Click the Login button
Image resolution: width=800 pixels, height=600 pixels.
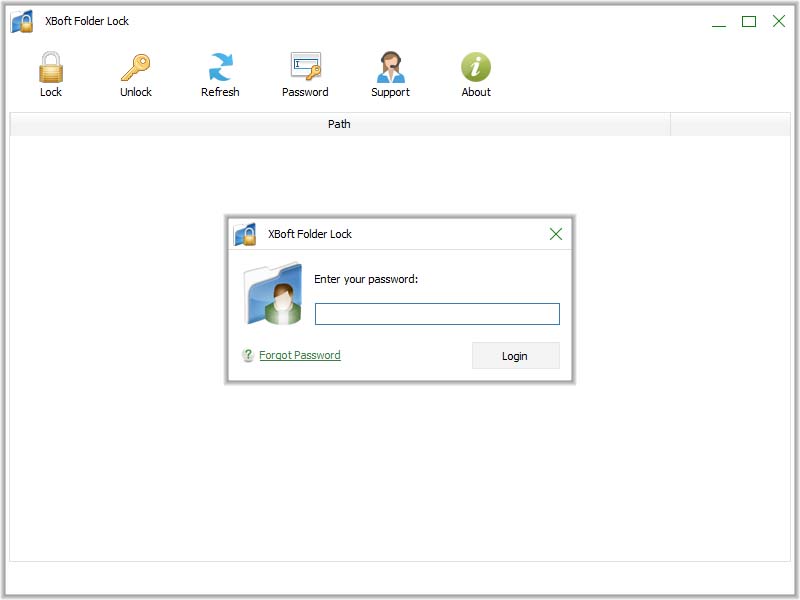click(515, 356)
